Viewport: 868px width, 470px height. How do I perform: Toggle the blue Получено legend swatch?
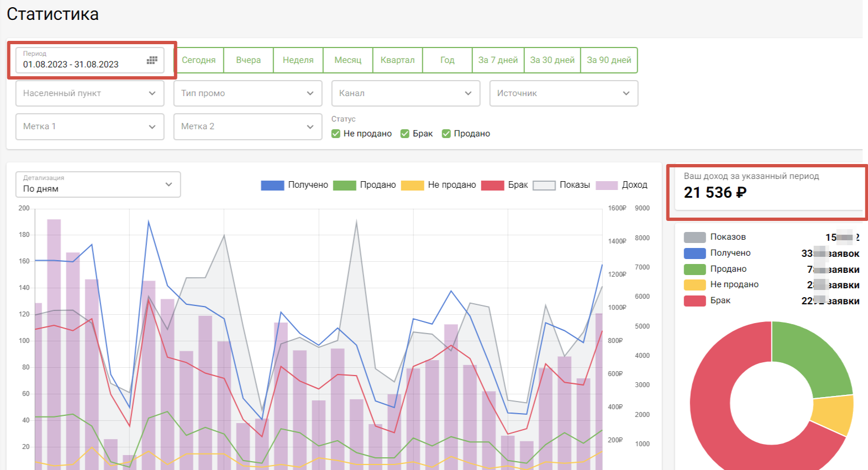pyautogui.click(x=272, y=185)
